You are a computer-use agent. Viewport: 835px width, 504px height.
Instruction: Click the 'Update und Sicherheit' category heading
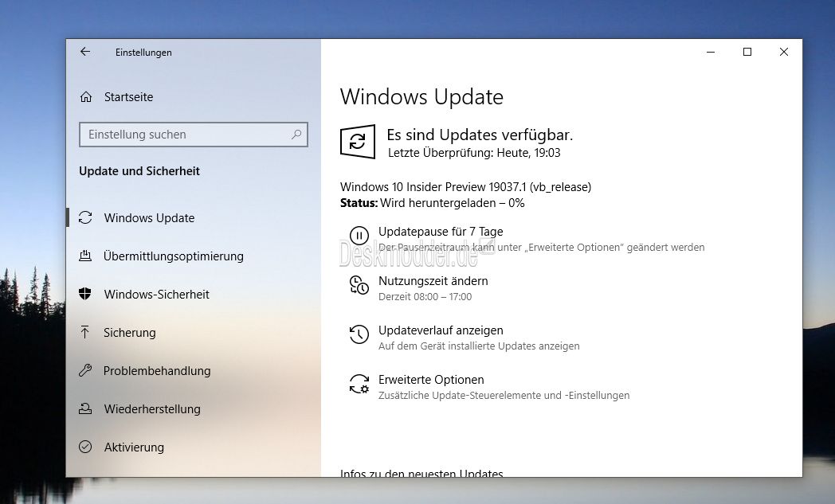click(139, 171)
